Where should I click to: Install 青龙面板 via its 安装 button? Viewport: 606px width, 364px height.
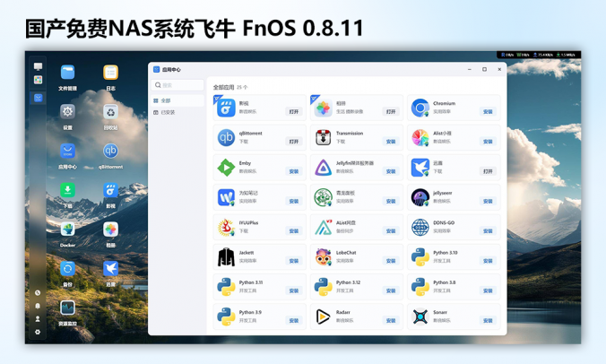[x=391, y=202]
